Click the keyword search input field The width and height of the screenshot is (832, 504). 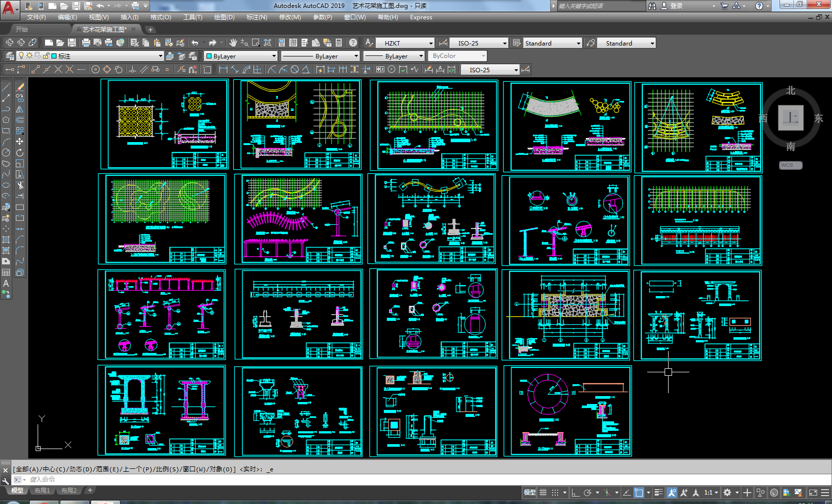601,6
